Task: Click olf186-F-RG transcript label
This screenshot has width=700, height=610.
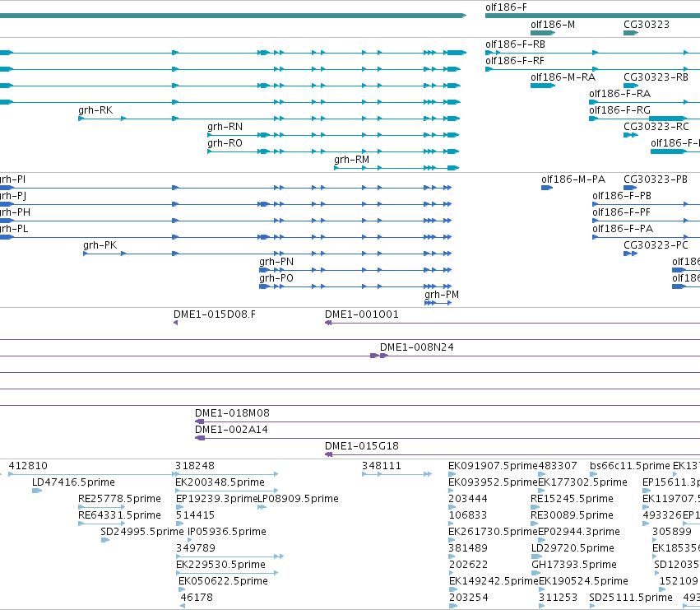Action: (619, 110)
